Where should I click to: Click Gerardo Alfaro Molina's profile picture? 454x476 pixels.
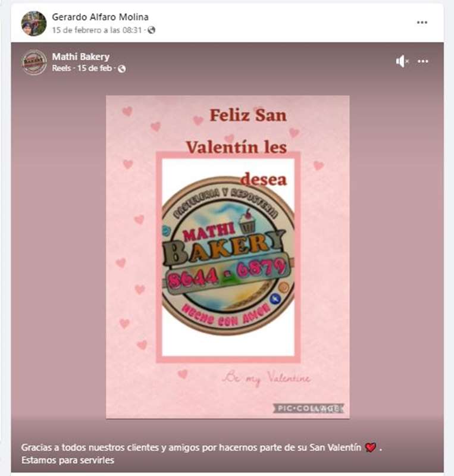(34, 23)
